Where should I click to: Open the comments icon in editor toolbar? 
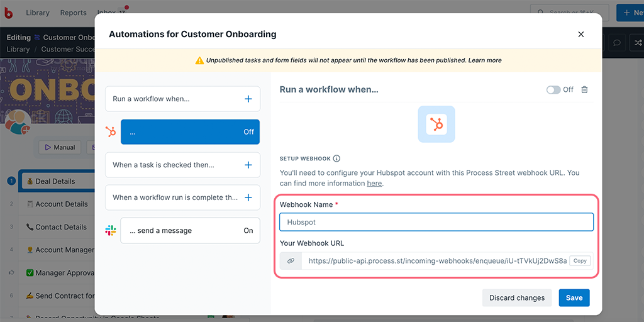(x=616, y=43)
